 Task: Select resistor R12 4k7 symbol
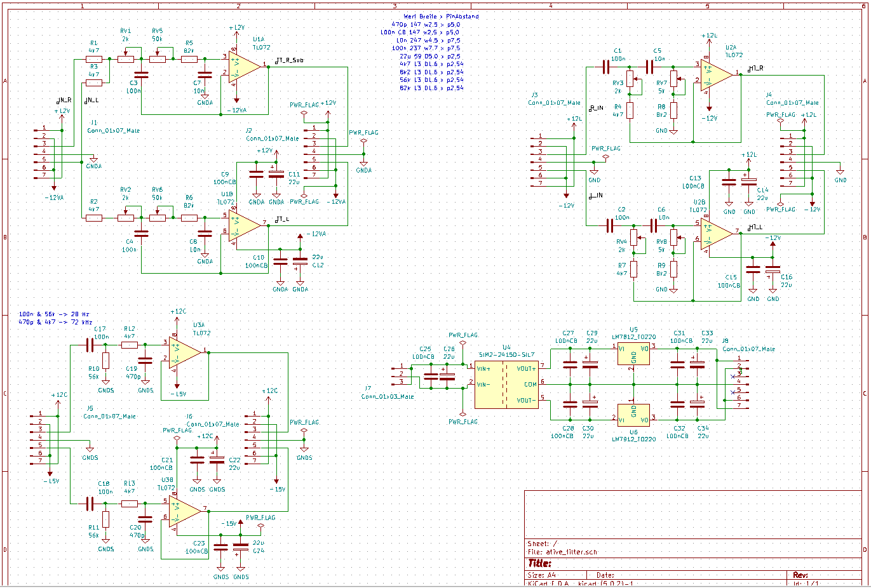(x=130, y=345)
